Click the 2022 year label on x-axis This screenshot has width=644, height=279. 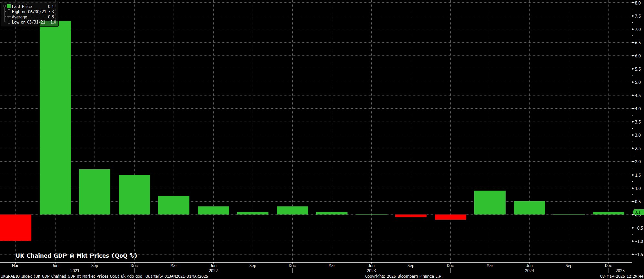[x=213, y=271]
